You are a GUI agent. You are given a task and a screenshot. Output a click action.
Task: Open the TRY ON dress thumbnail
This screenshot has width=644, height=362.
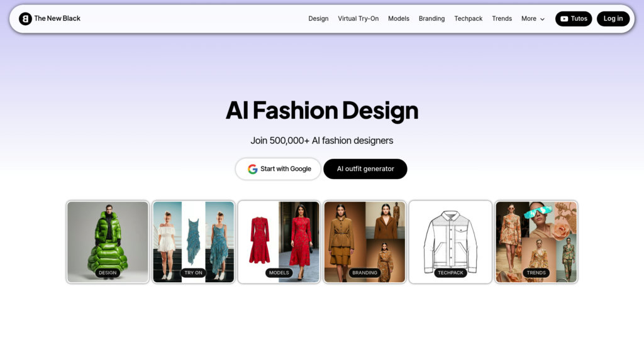click(x=194, y=242)
